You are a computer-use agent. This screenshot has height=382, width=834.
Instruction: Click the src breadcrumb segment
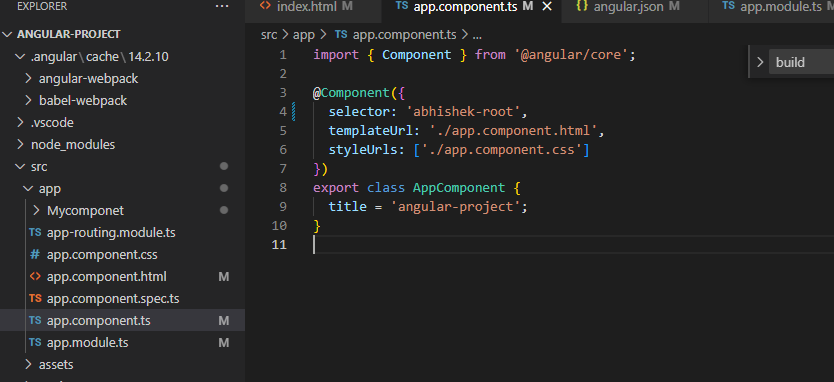pyautogui.click(x=269, y=35)
